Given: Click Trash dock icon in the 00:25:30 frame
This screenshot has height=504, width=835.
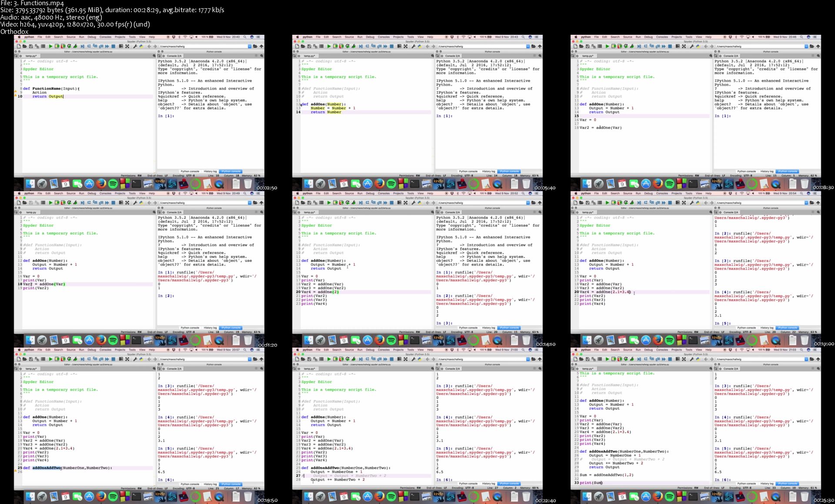Looking at the screenshot, I should [804, 496].
